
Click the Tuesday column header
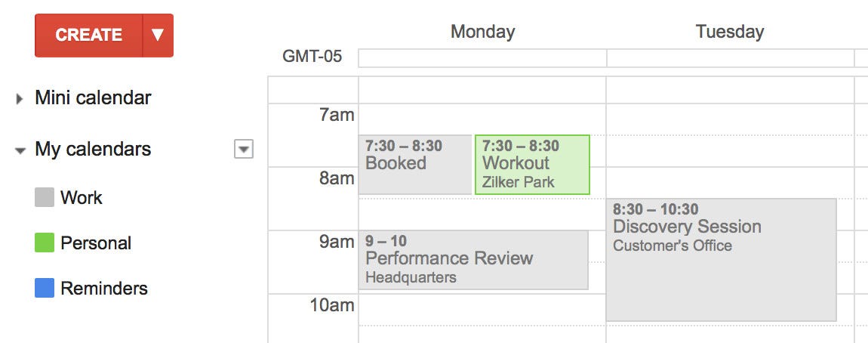(730, 32)
